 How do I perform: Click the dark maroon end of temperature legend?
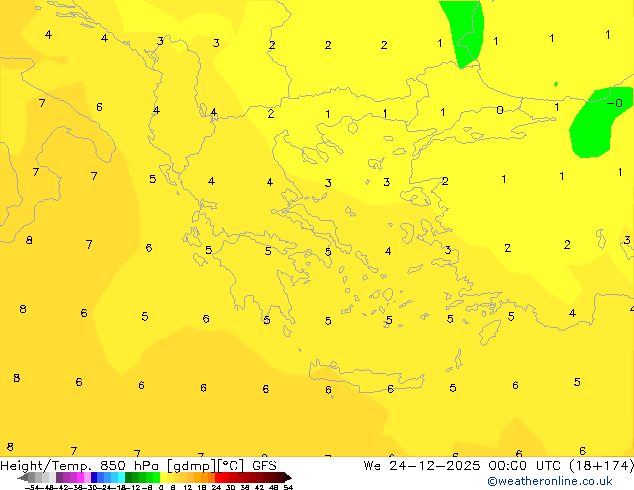288,477
